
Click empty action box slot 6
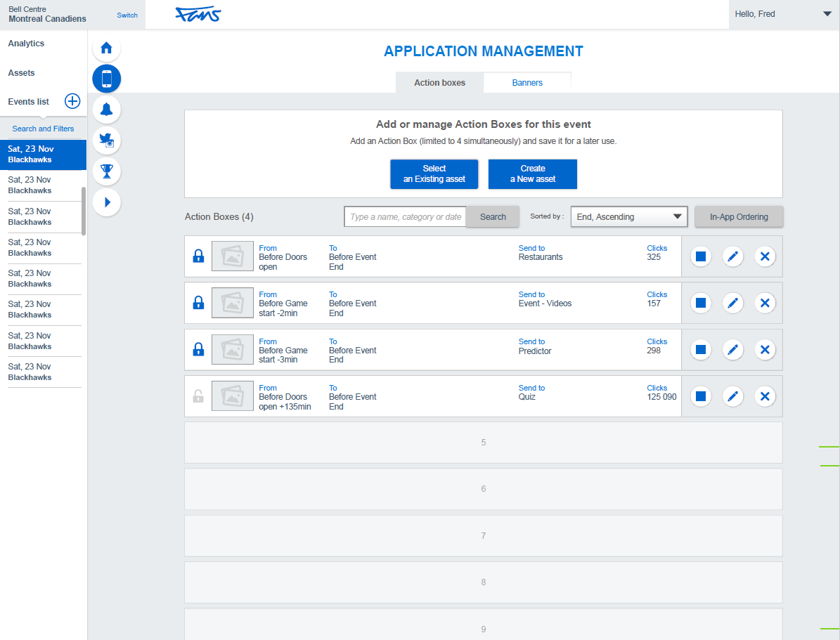483,489
